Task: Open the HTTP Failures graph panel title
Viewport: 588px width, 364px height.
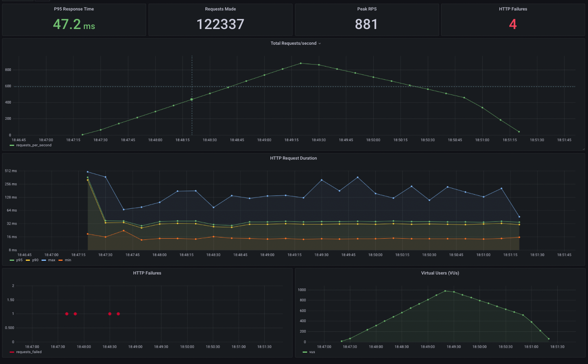Action: (x=147, y=273)
